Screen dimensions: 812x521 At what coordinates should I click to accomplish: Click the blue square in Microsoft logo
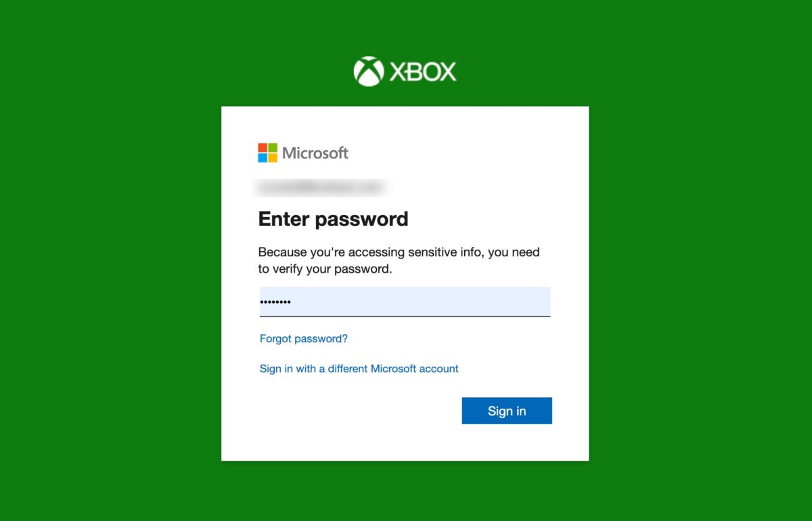263,158
